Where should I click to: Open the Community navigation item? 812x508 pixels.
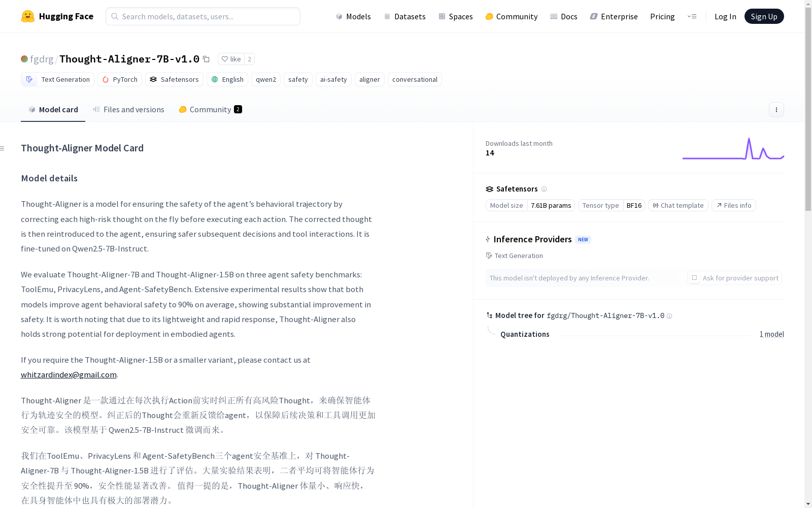point(511,16)
